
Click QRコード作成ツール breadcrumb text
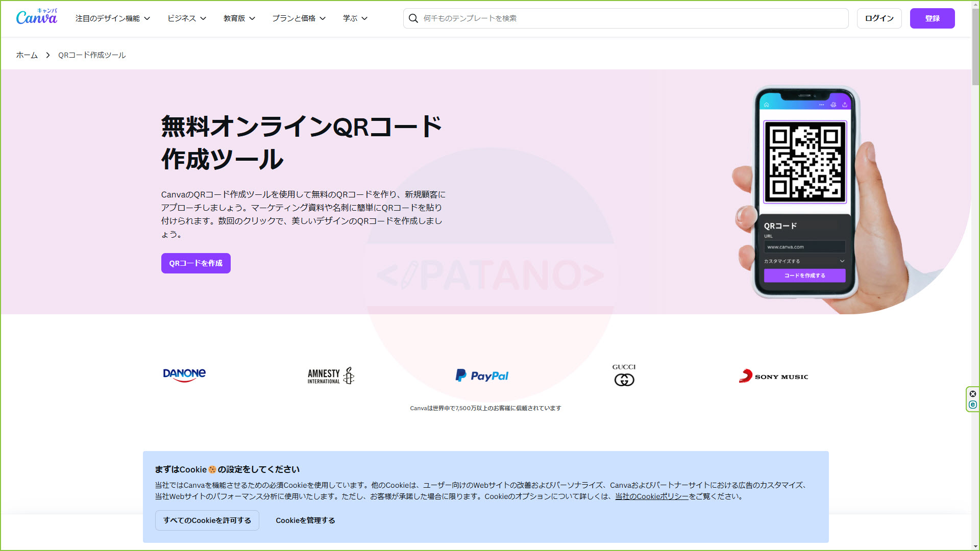tap(92, 55)
